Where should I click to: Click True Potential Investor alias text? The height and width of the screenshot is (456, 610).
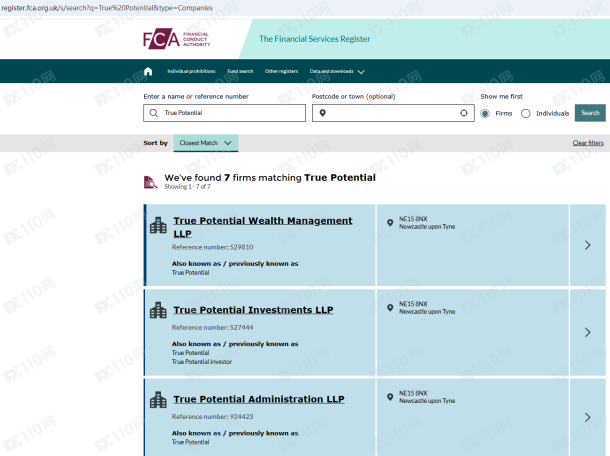click(x=202, y=362)
